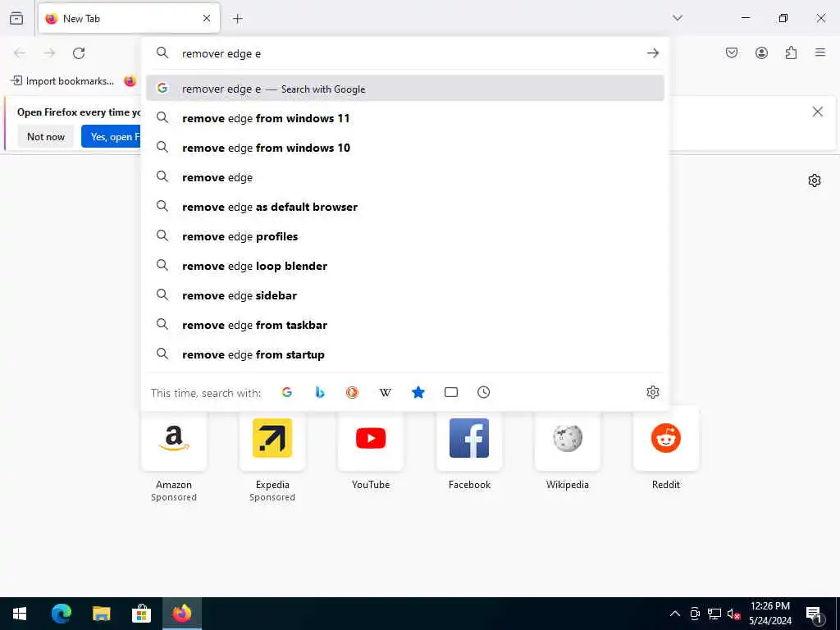Search bookmarks with the star icon
840x630 pixels.
click(x=418, y=392)
